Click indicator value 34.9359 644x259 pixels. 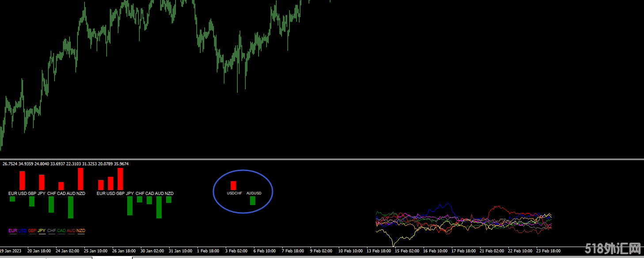tap(26, 164)
